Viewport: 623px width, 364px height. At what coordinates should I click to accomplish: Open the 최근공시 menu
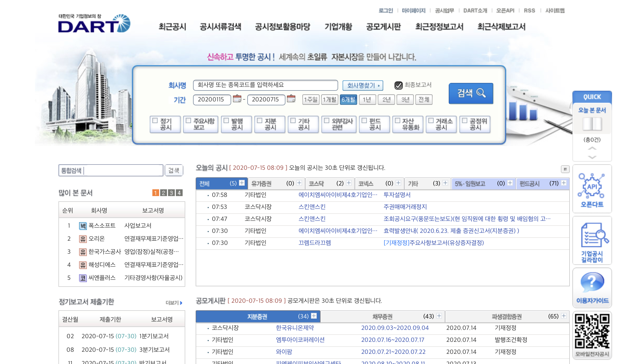pos(172,27)
